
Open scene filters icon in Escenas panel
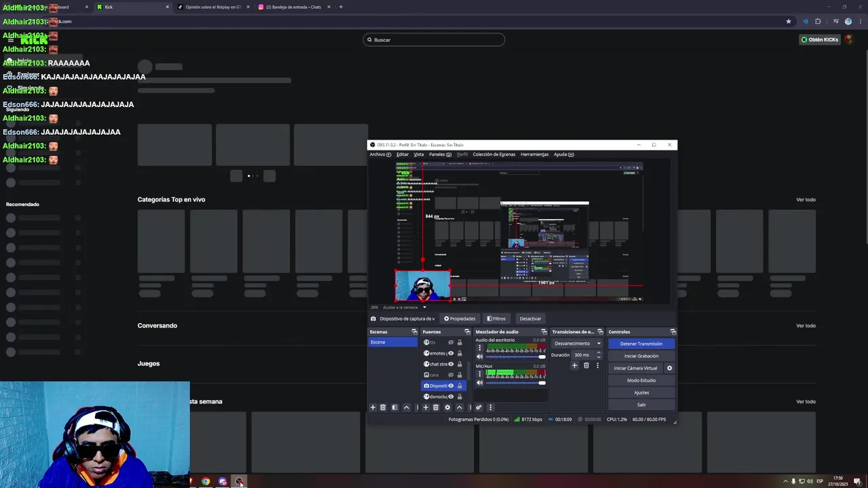[395, 407]
